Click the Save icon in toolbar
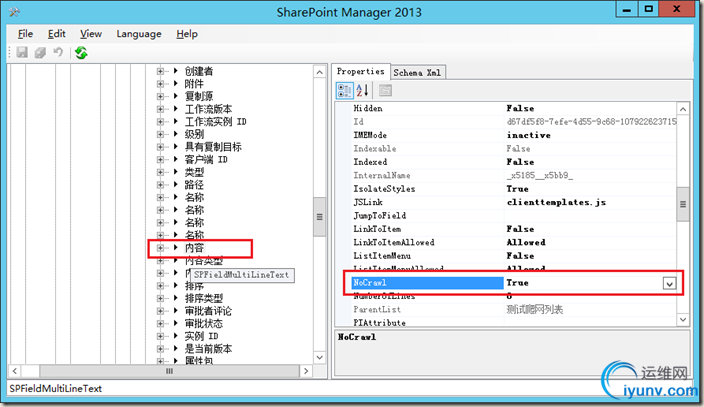704x407 pixels. click(22, 53)
